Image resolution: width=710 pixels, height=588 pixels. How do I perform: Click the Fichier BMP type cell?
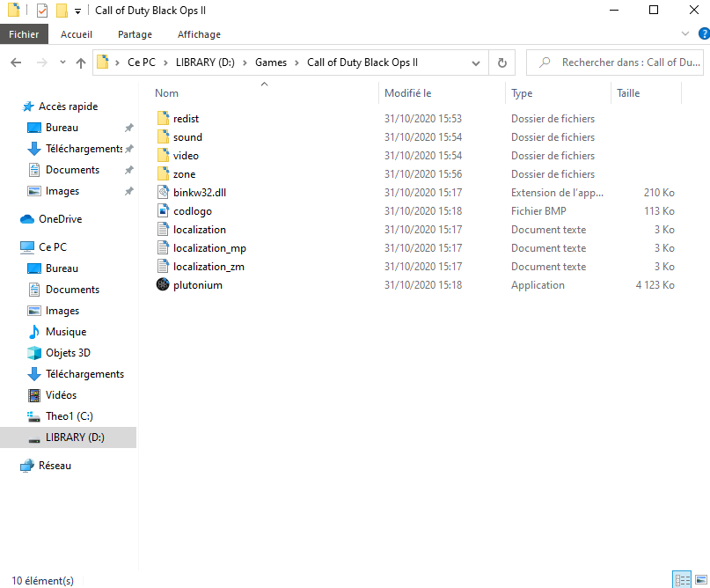click(538, 211)
